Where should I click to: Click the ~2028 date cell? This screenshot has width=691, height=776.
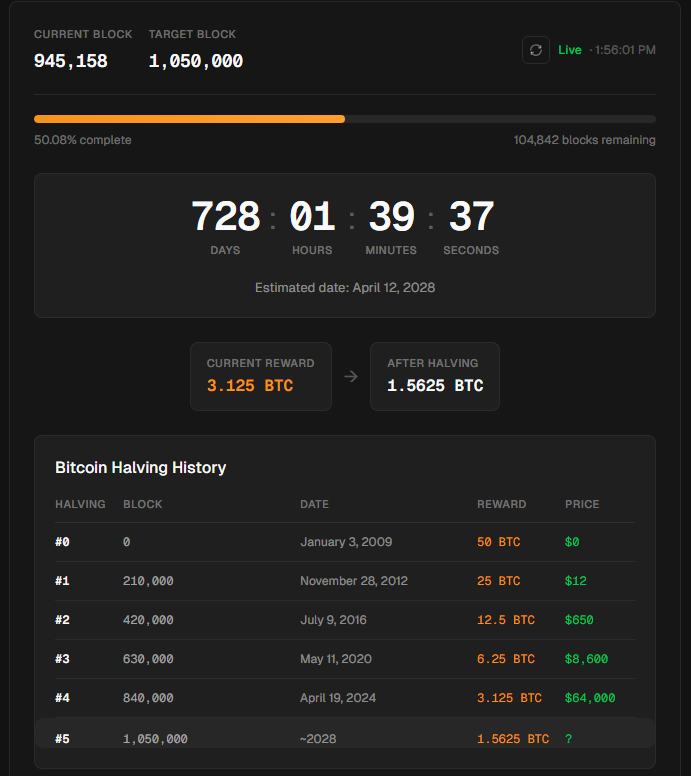tap(318, 739)
